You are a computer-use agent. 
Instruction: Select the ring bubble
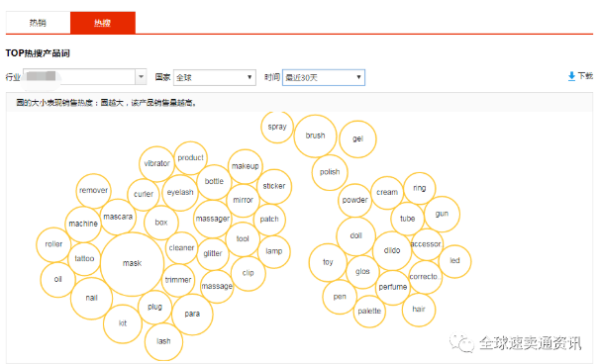(x=420, y=188)
